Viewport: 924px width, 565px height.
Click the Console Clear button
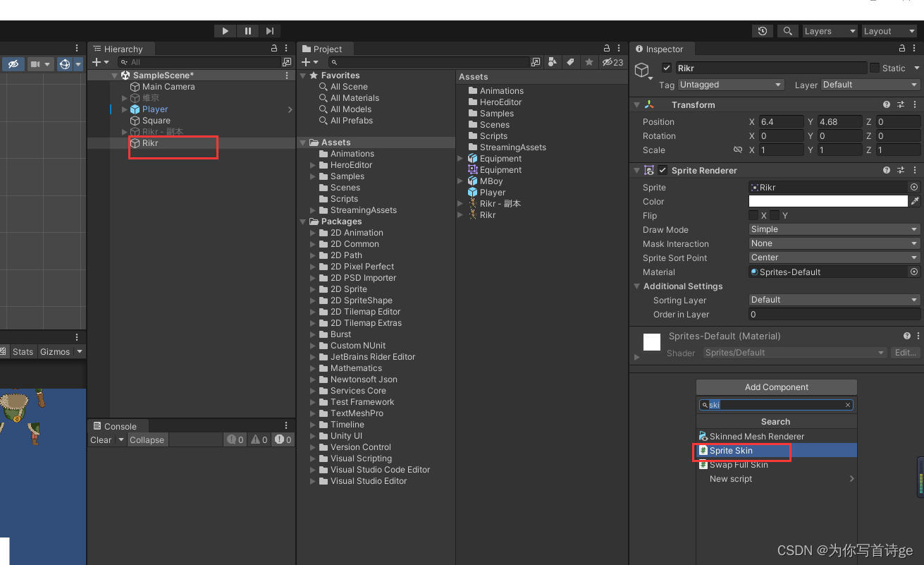click(x=101, y=440)
